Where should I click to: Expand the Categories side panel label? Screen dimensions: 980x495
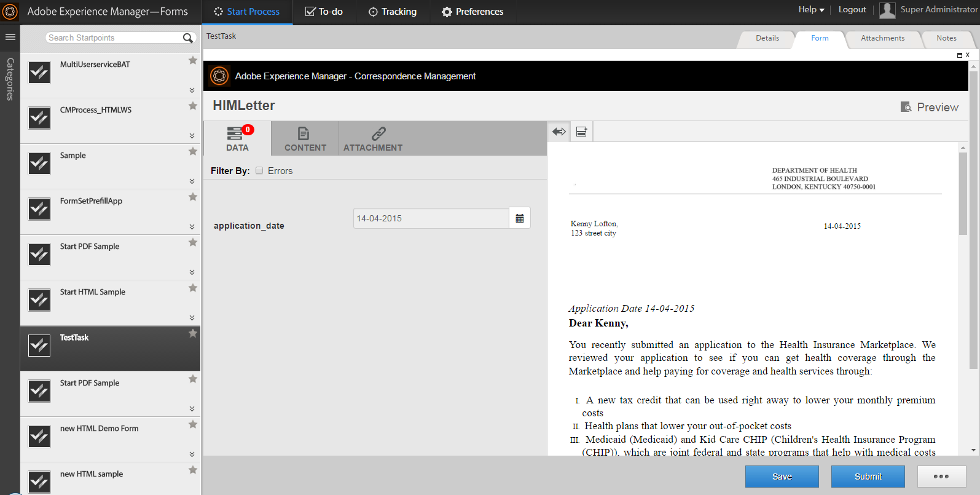10,79
